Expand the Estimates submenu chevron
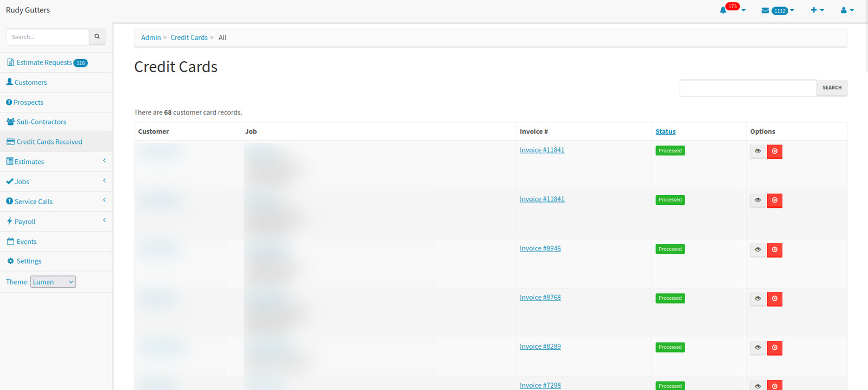This screenshot has height=390, width=868. [x=104, y=161]
